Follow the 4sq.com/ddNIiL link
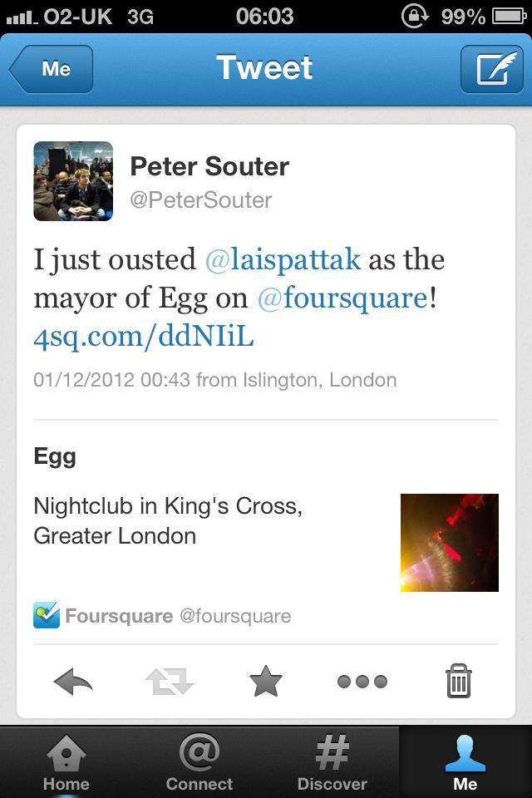 click(x=145, y=336)
